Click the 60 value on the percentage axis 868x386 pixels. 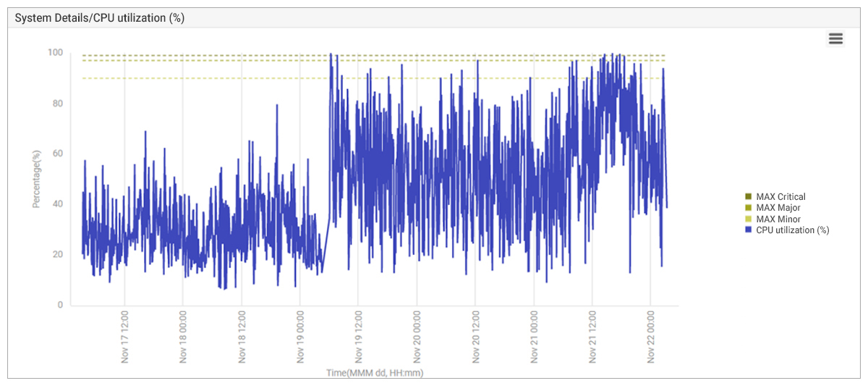coord(58,154)
